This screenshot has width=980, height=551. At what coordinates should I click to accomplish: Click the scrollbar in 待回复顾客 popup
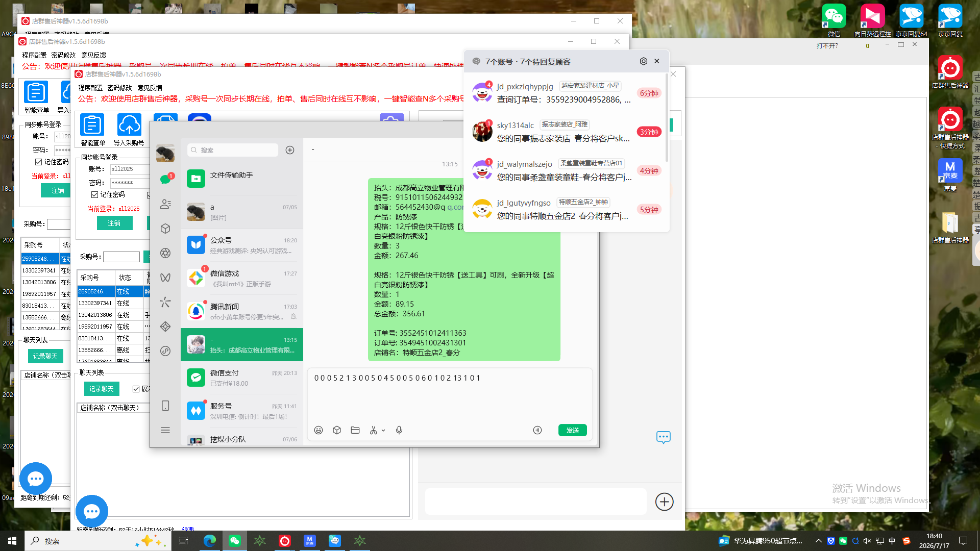pos(667,118)
